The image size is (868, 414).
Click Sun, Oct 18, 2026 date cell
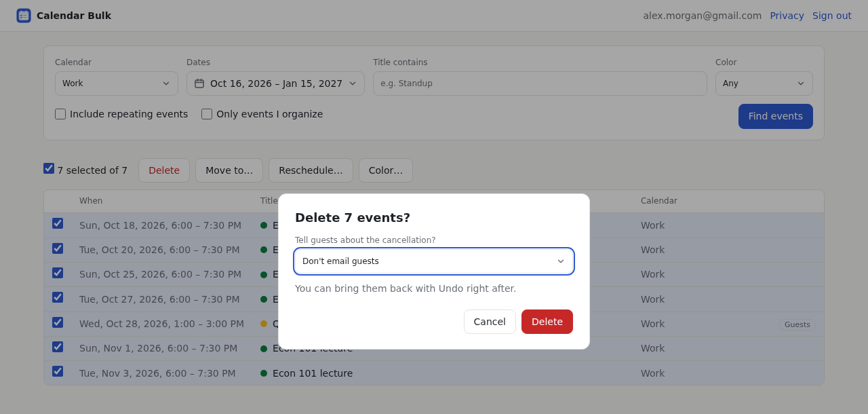click(x=160, y=225)
